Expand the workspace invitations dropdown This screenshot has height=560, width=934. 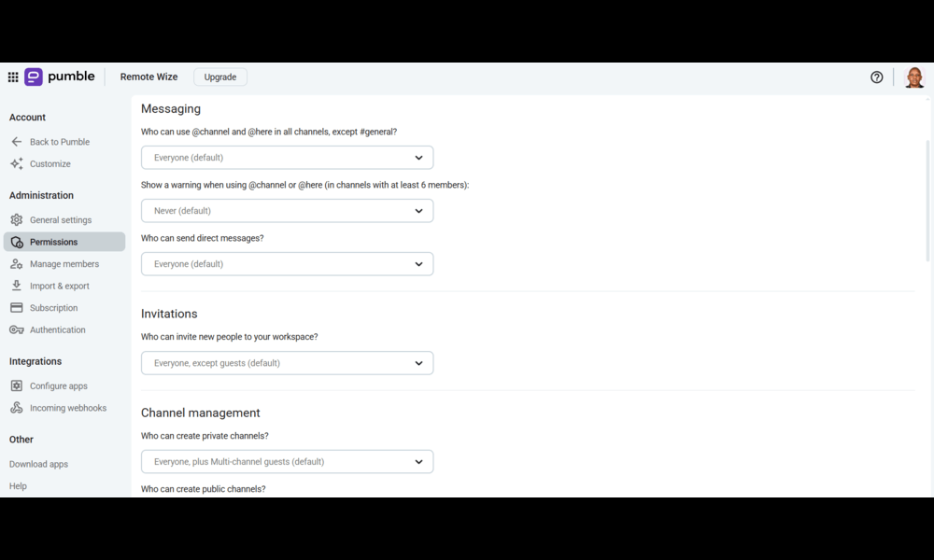(287, 363)
